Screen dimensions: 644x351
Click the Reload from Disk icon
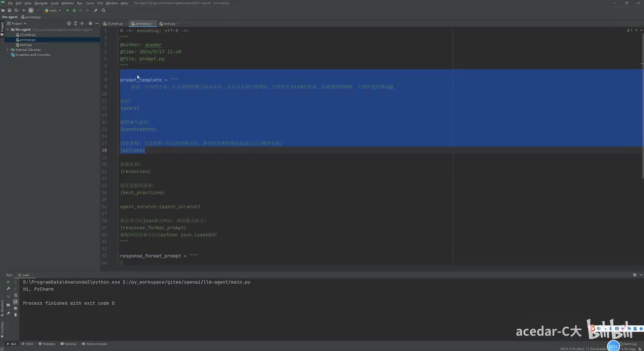point(16,10)
